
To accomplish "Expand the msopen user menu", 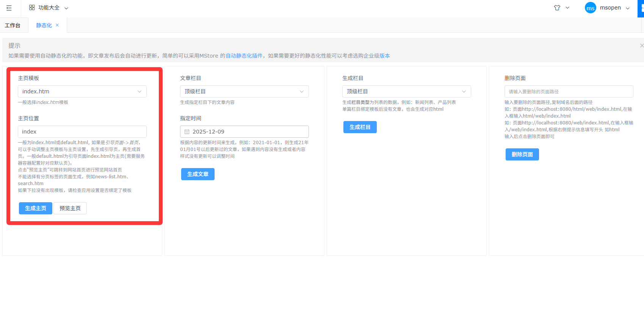I will coord(614,8).
